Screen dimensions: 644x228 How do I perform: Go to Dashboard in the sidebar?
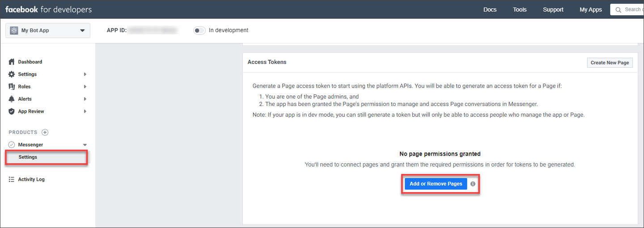[30, 62]
